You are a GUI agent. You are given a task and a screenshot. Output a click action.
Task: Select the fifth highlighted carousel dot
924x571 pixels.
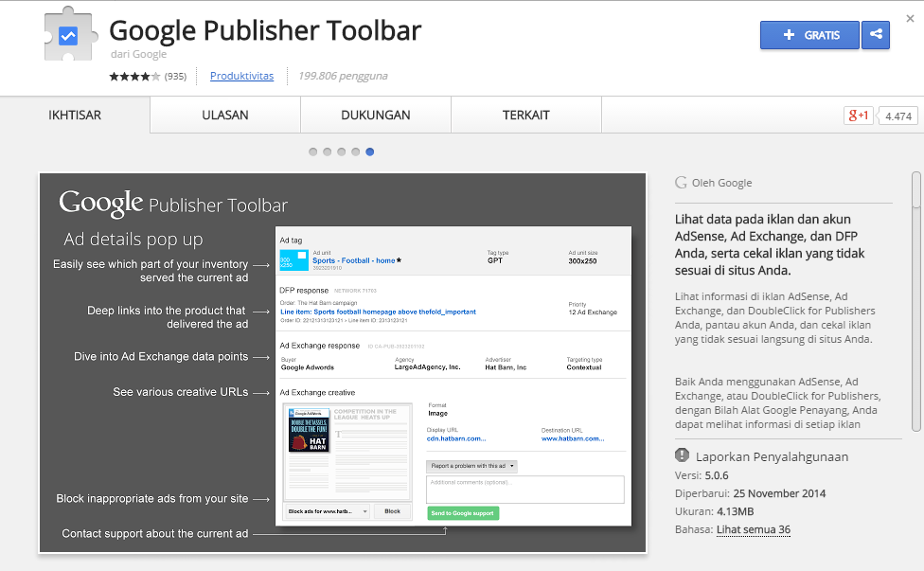(x=369, y=152)
